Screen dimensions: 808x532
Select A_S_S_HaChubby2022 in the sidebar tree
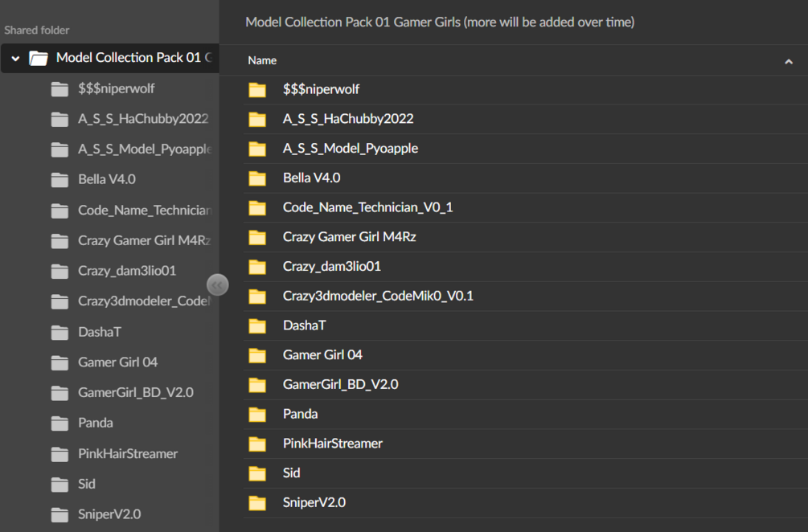coord(143,119)
